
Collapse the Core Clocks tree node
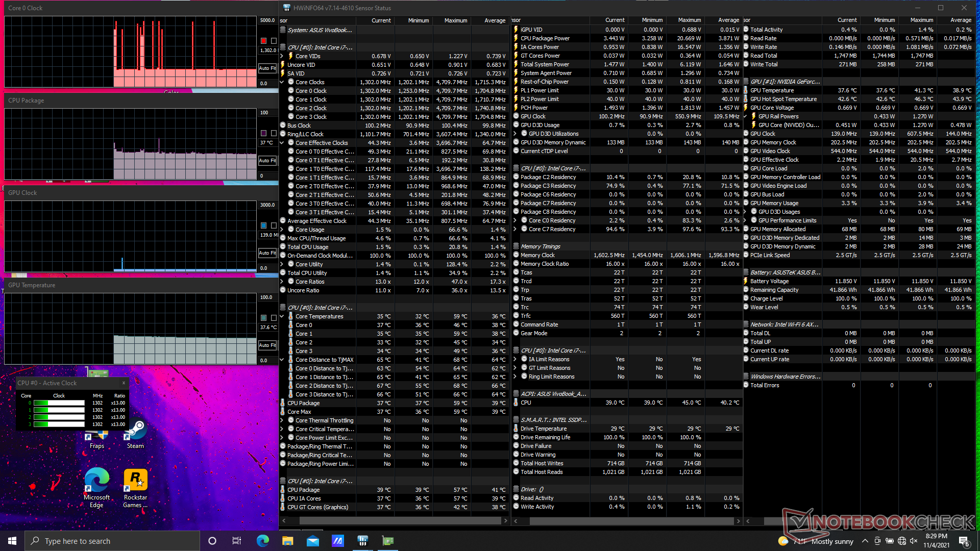point(282,82)
